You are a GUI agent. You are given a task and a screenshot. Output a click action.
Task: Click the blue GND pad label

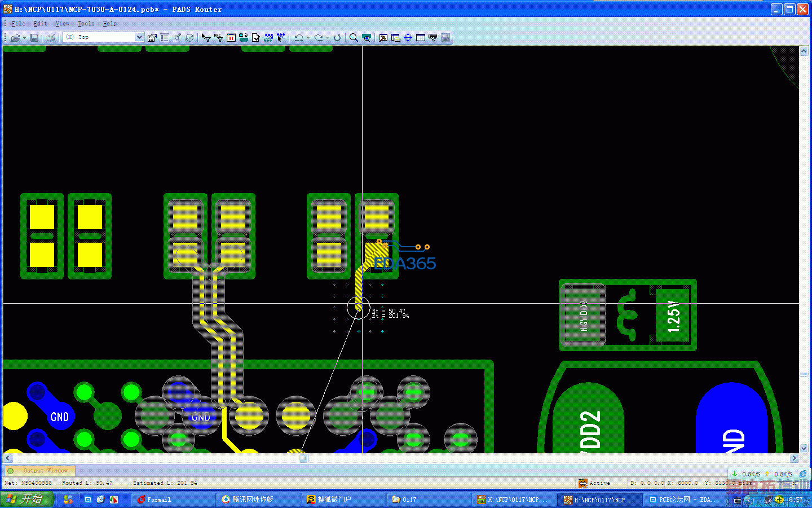[59, 417]
